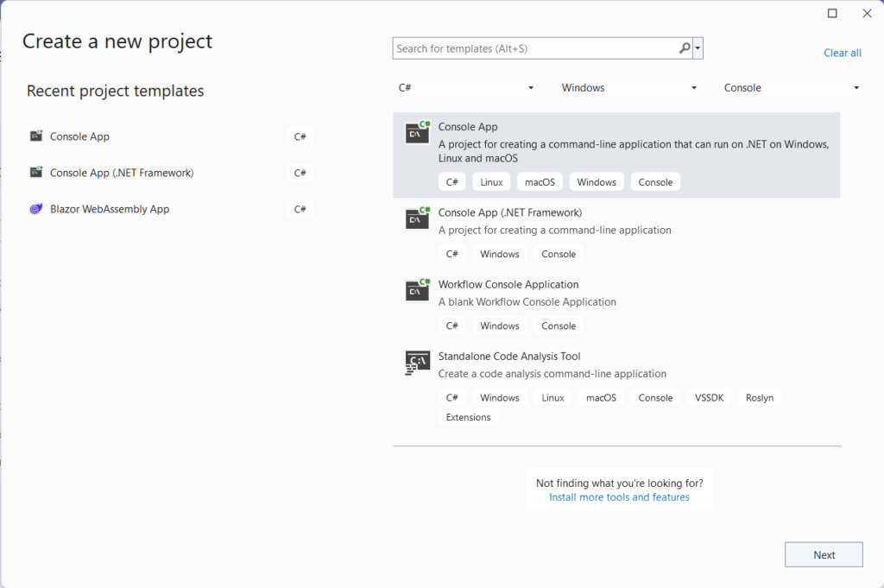Click the Console App (.NET Framework) template icon

click(x=417, y=218)
